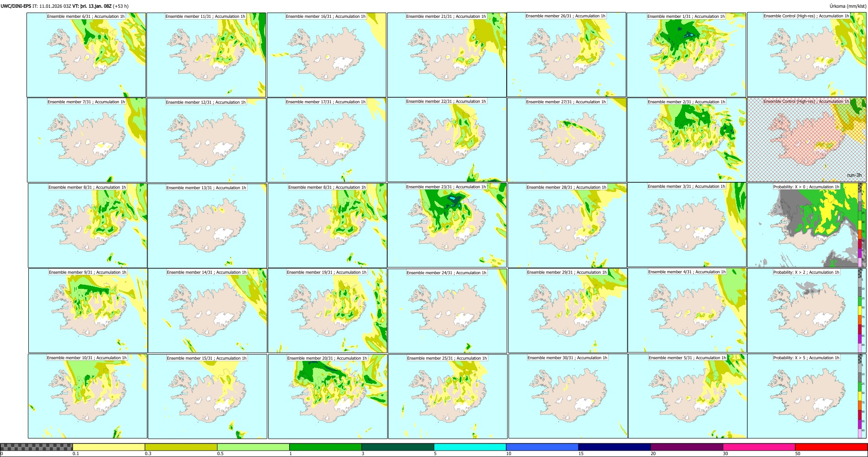The width and height of the screenshot is (868, 457).
Task: Pick the cyan 5–10 legend swatch
Action: (470, 447)
